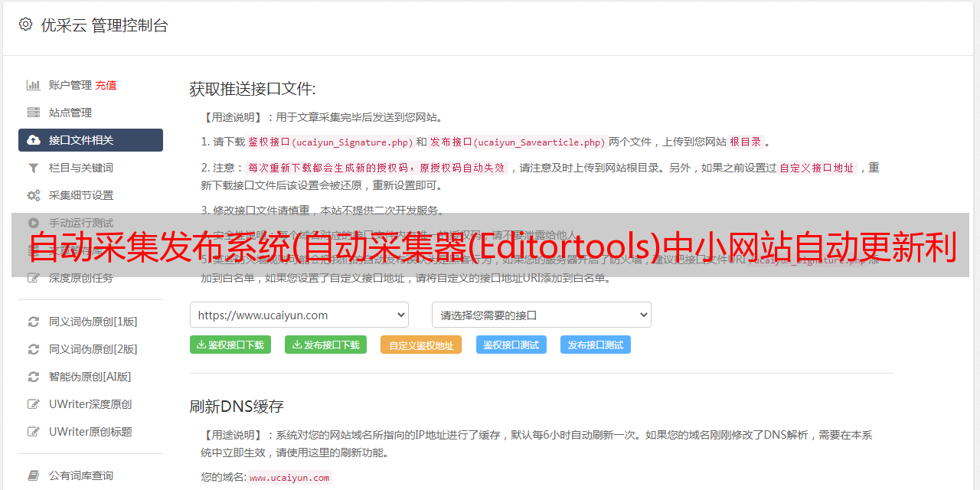Open 采集细节设置 via its gears icon
The width and height of the screenshot is (980, 490).
34,195
